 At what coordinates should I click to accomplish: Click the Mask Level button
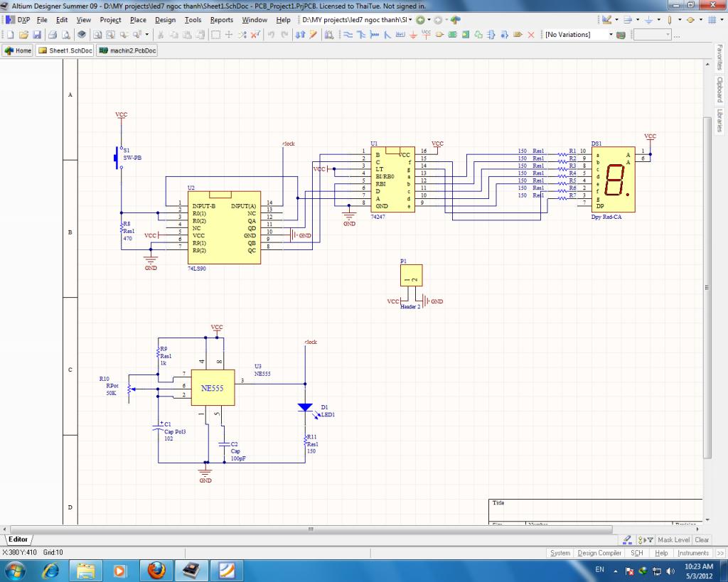point(673,540)
